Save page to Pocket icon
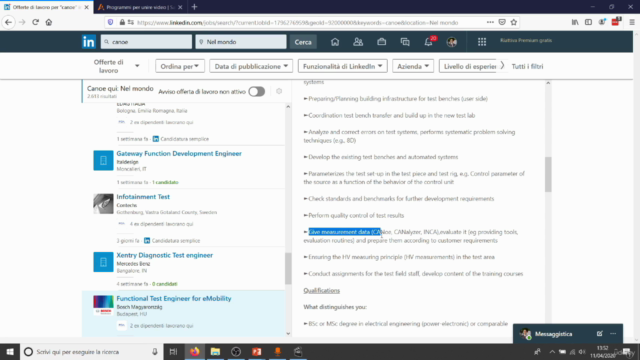 point(502,22)
